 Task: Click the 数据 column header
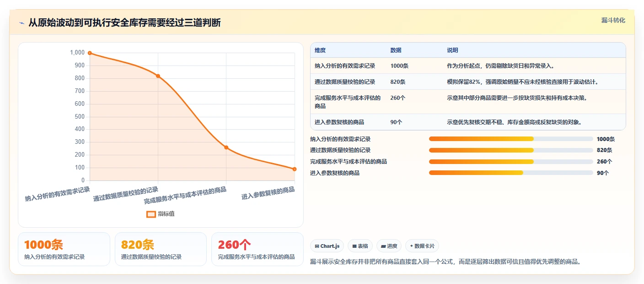point(396,50)
